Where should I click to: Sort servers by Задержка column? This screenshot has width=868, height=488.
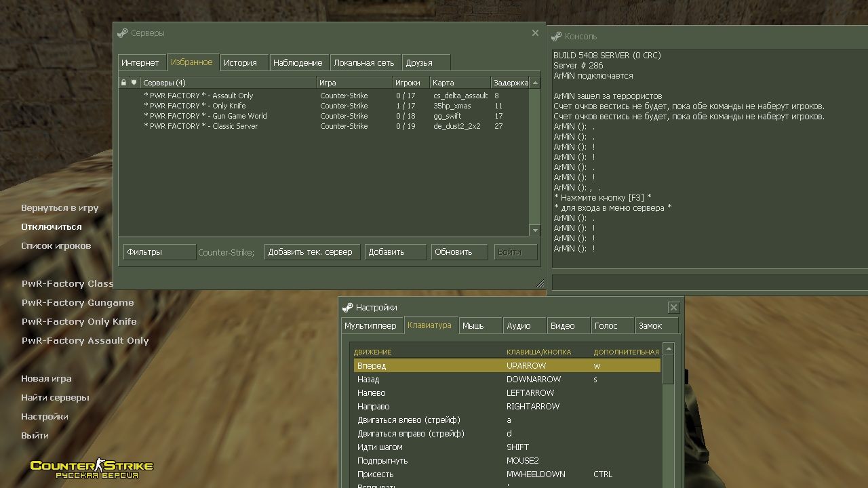click(510, 83)
